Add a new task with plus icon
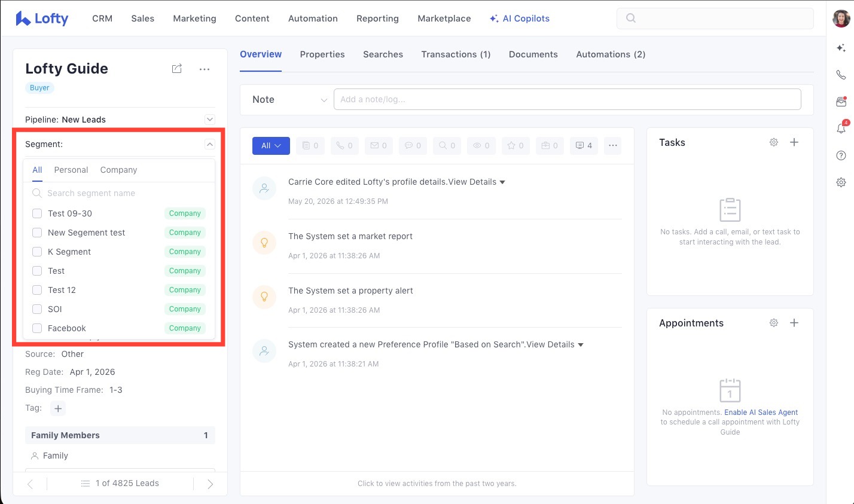Screen dimensions: 854x504 tap(794, 142)
